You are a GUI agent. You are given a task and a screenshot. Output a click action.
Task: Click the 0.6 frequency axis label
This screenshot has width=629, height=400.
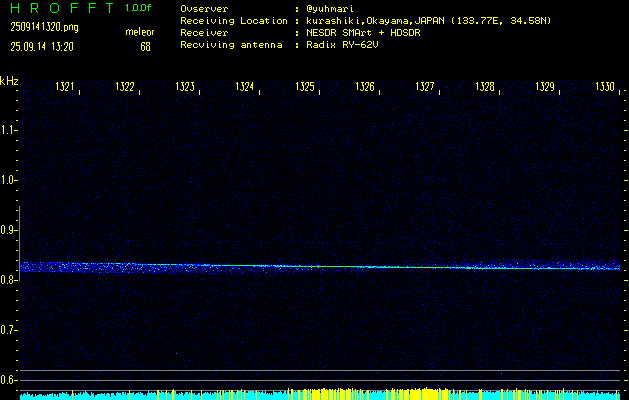point(7,380)
